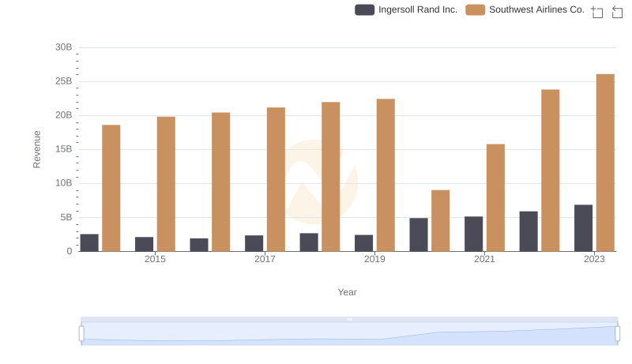Click the 2019 Southwest Airlines bar
This screenshot has height=364, width=632.
click(386, 175)
